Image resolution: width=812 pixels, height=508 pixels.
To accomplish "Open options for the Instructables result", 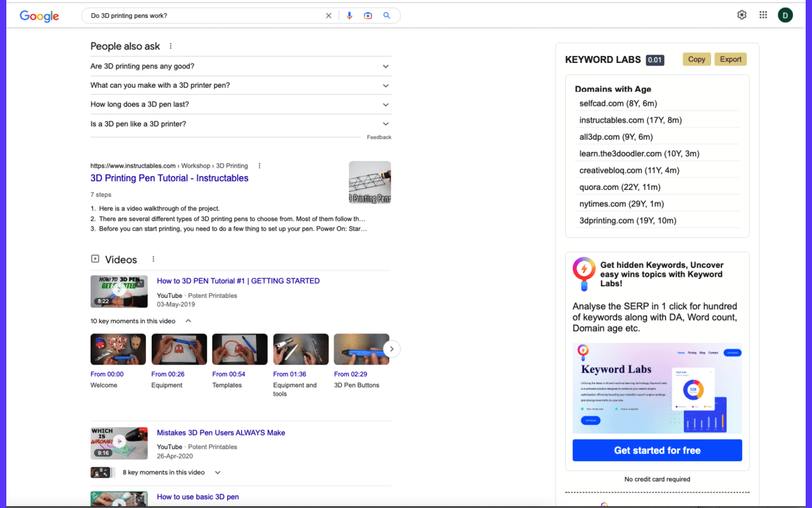I will (259, 166).
